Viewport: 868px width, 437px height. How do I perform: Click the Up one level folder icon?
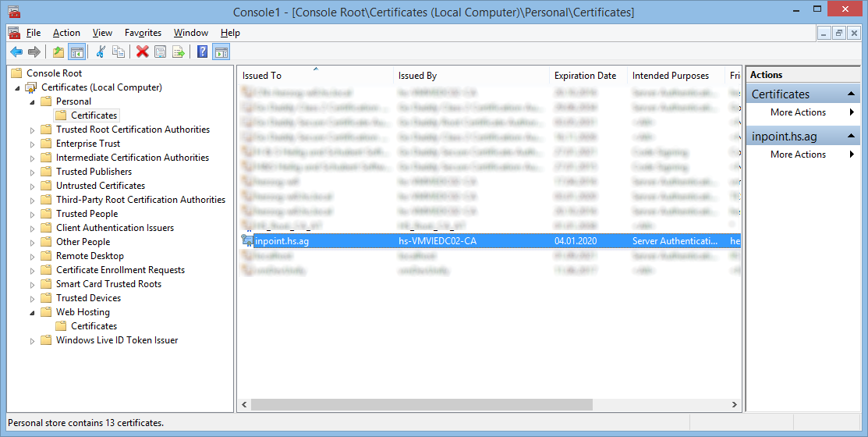point(58,52)
